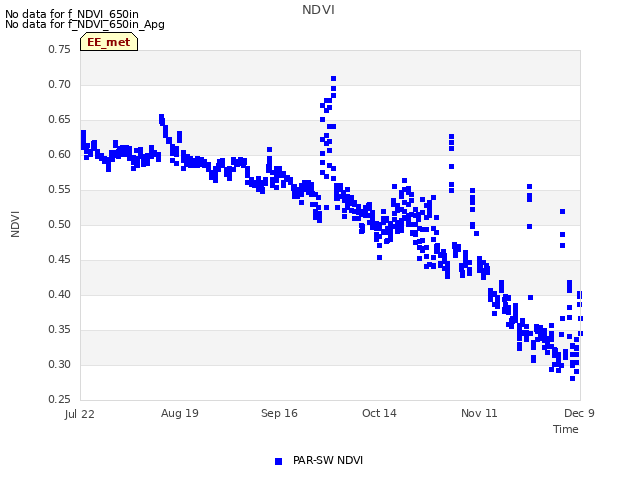The image size is (640, 480).
Task: Click the 0.30 y-axis tick label
Action: (60, 364)
